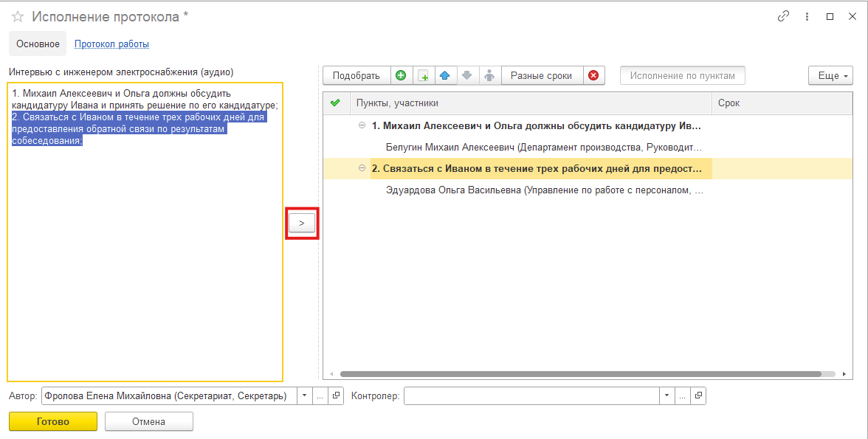Click inside the Автор input field
The image size is (868, 439).
click(170, 395)
